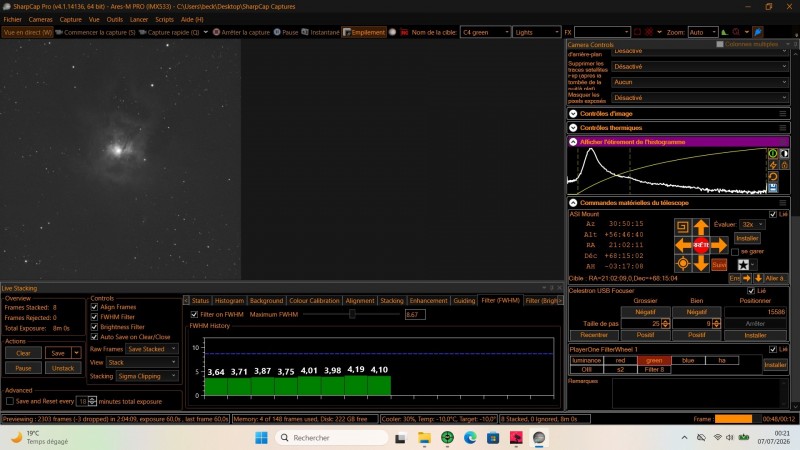This screenshot has width=800, height=450.
Task: Toggle the green histogram toolbar icon
Action: click(724, 32)
